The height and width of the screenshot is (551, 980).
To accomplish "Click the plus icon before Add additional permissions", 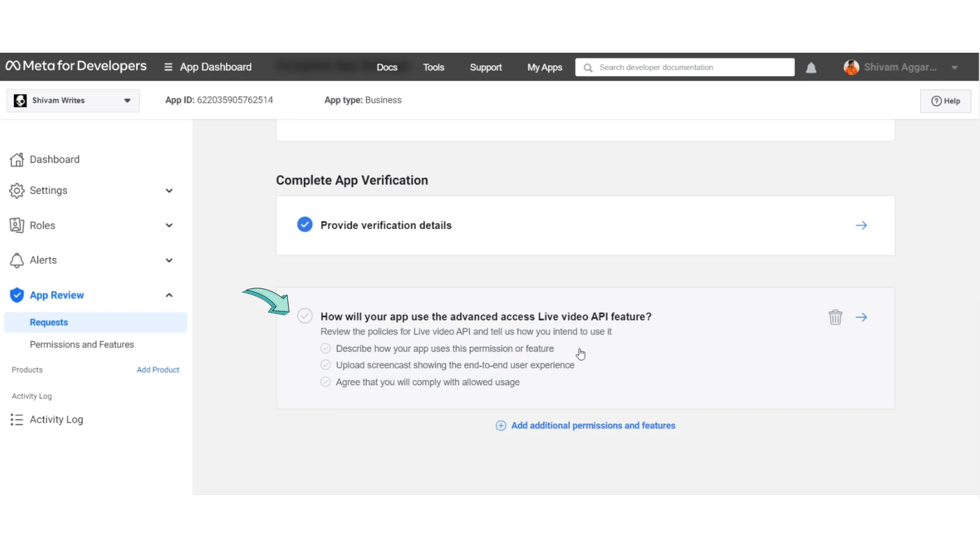I will point(500,425).
